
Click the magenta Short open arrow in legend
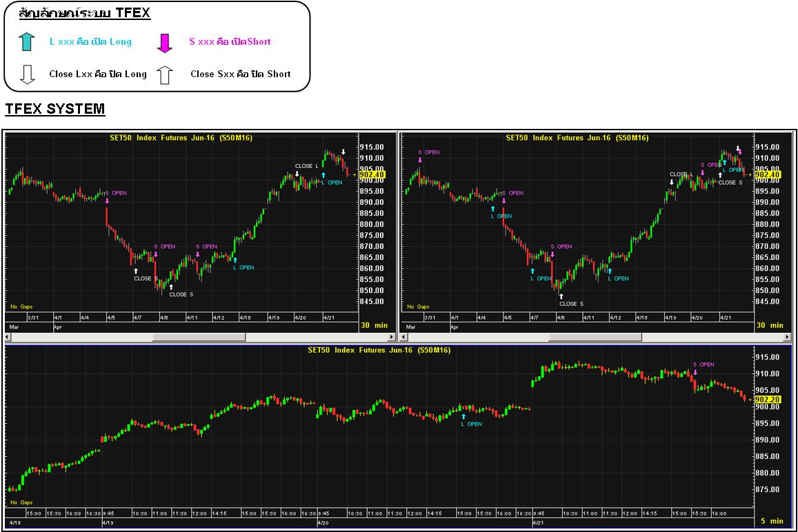click(165, 43)
